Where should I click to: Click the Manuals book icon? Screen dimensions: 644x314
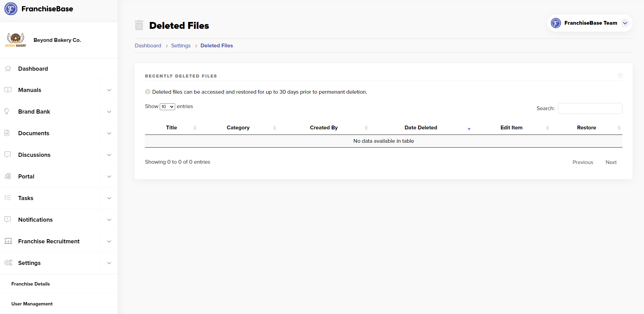pos(8,90)
